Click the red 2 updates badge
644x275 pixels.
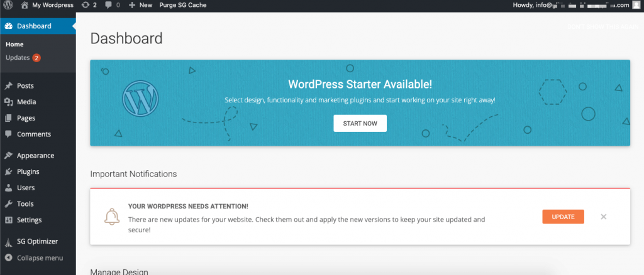[36, 58]
